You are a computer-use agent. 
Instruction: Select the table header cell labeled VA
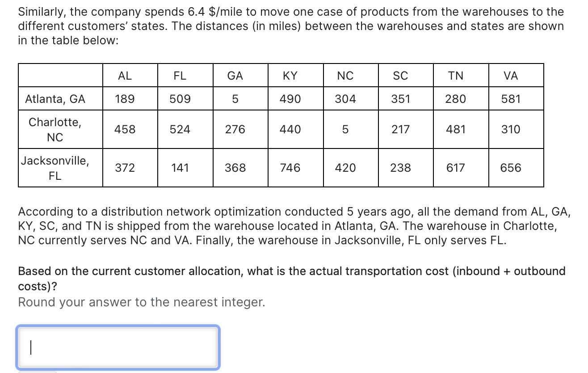coord(510,76)
